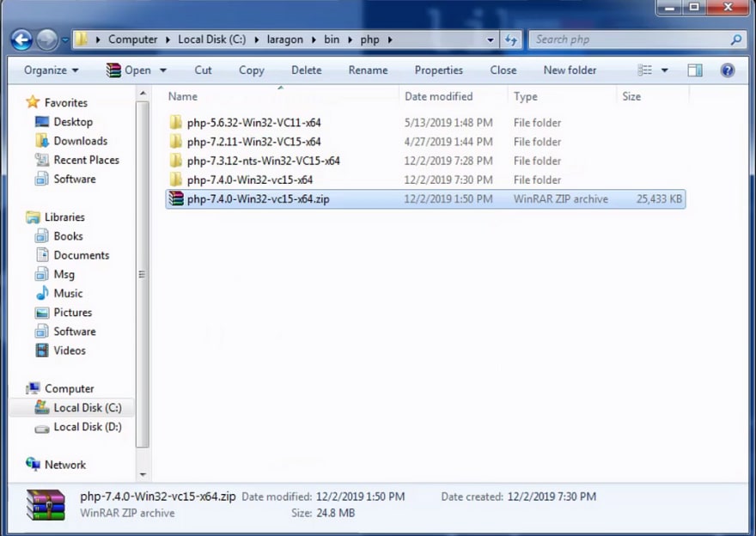756x536 pixels.
Task: Go back with the Back arrow button
Action: click(21, 40)
